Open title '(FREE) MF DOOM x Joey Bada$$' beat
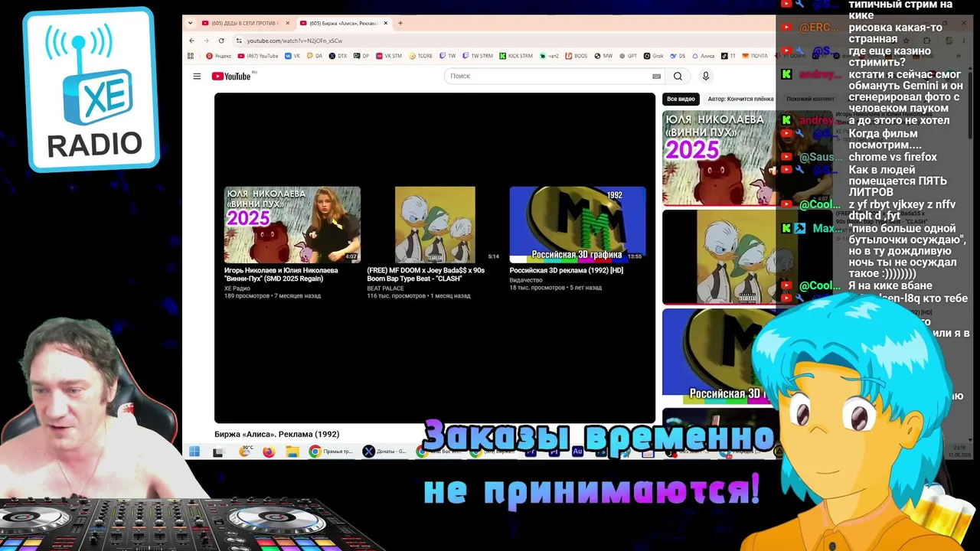Image resolution: width=980 pixels, height=551 pixels. pyautogui.click(x=426, y=274)
